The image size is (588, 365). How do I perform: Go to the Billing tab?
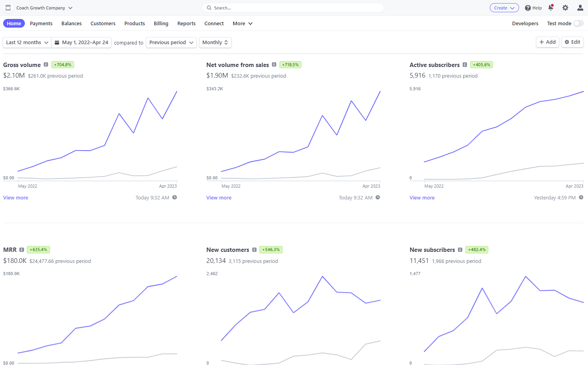click(x=161, y=24)
